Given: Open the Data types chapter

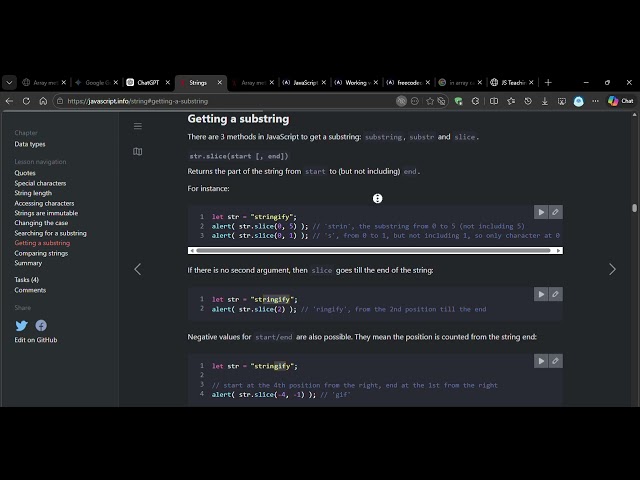Looking at the screenshot, I should pos(30,144).
